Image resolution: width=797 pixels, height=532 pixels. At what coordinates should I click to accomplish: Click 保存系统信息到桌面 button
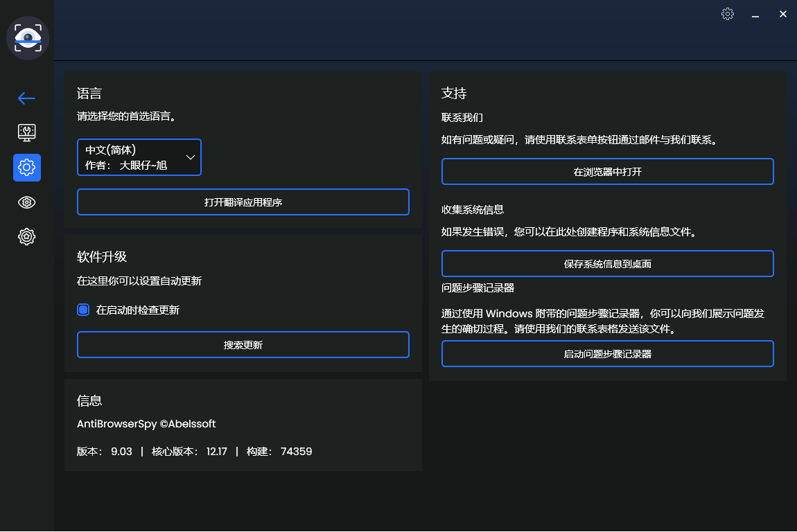click(x=607, y=264)
